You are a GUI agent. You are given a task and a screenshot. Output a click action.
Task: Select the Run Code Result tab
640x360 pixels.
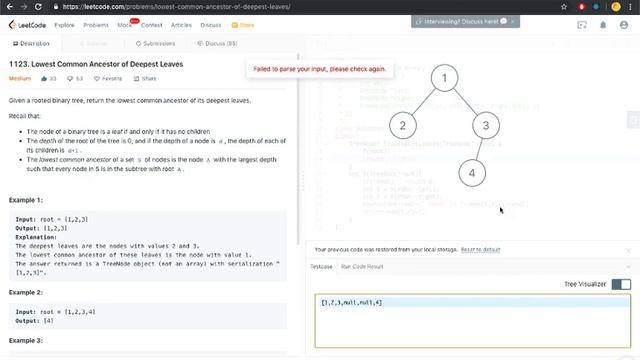point(362,267)
